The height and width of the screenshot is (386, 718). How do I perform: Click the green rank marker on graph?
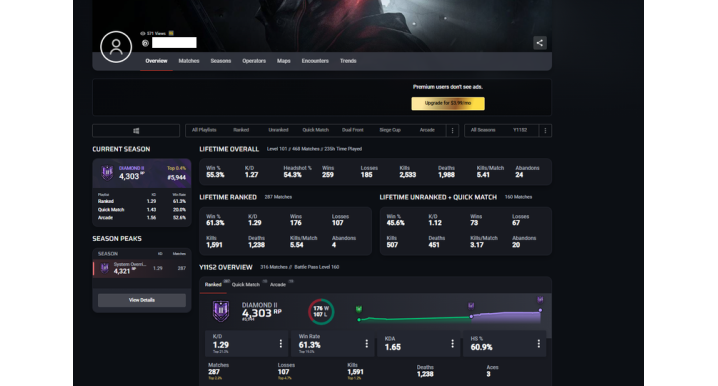359,309
